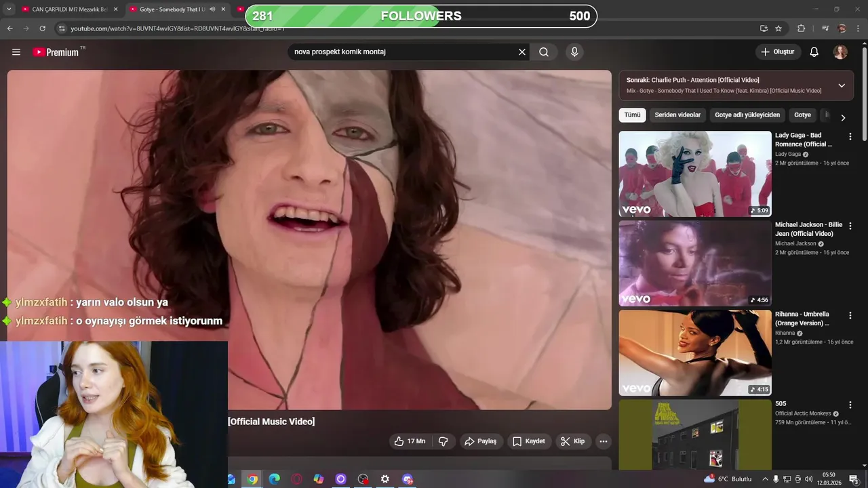This screenshot has width=868, height=488.
Task: Mute the Gotye tab via speaker icon
Action: tap(212, 9)
